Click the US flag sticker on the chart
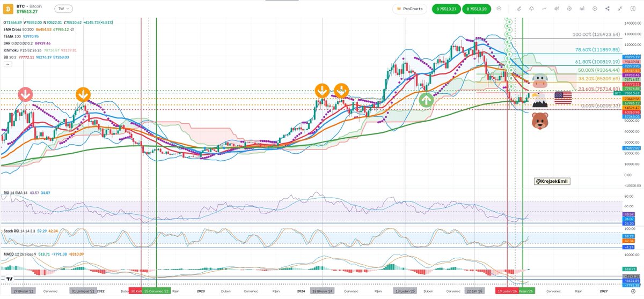The width and height of the screenshot is (644, 299). tap(563, 97)
